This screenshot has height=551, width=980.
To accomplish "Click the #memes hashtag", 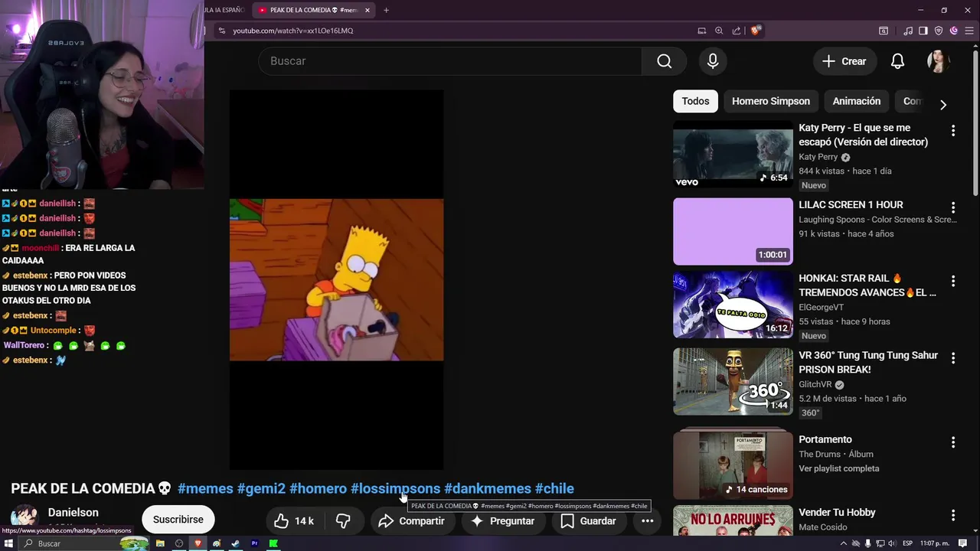I will [205, 488].
